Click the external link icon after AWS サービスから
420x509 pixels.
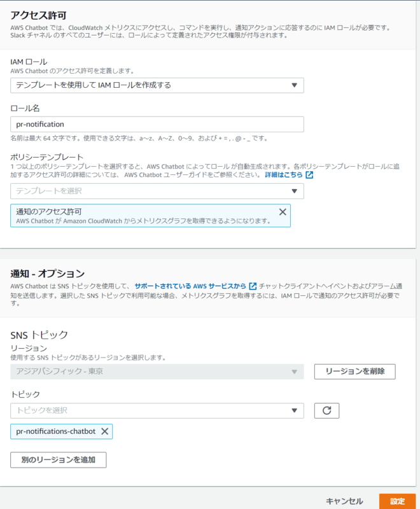tap(253, 286)
